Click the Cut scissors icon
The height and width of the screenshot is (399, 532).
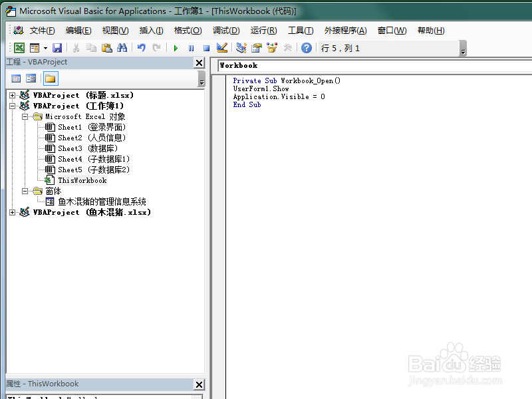click(76, 48)
